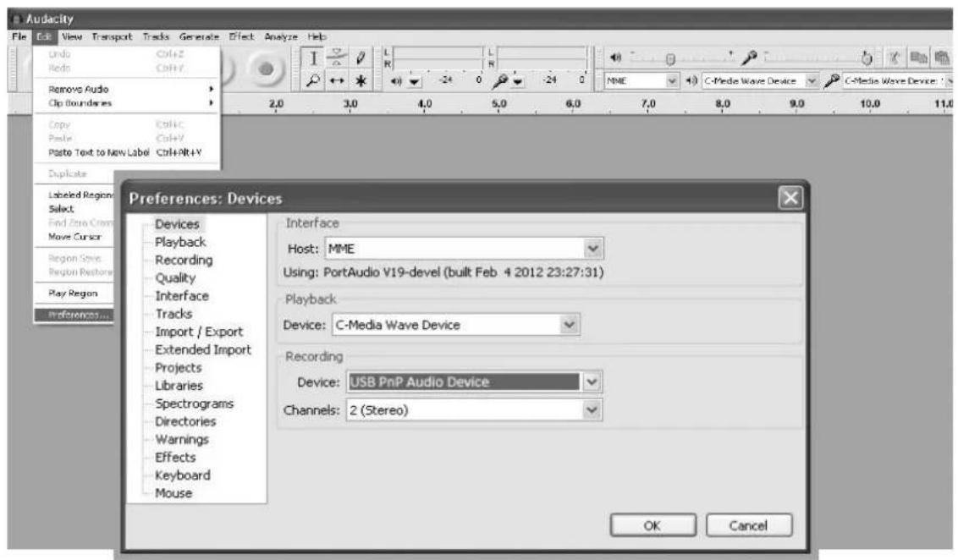Open Recording Device USB PnP dropdown
958x560 pixels.
tap(474, 382)
